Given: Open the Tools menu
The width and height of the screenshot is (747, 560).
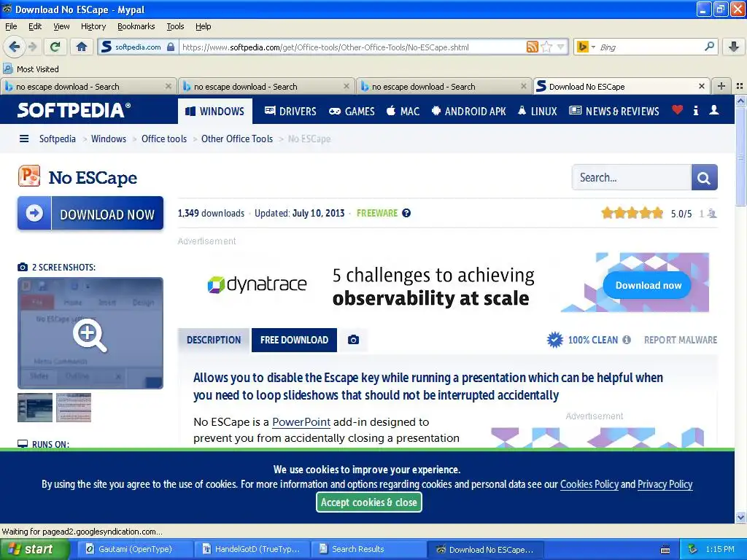Looking at the screenshot, I should coord(175,26).
